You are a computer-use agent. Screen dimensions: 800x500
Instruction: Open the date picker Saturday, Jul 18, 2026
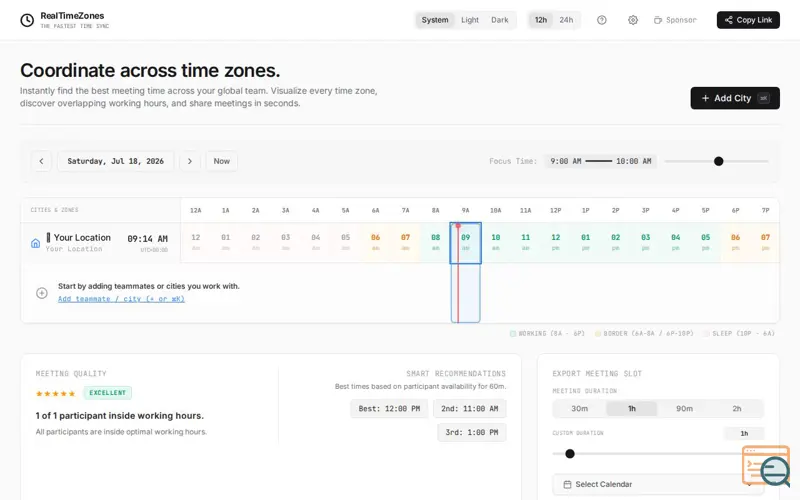[115, 161]
